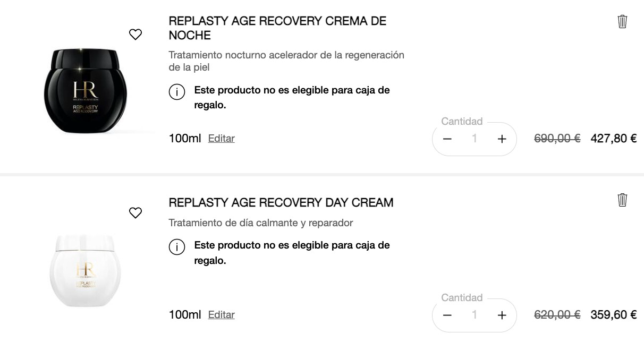644x342 pixels.
Task: Select quantity field for Day Cream
Action: tap(474, 315)
